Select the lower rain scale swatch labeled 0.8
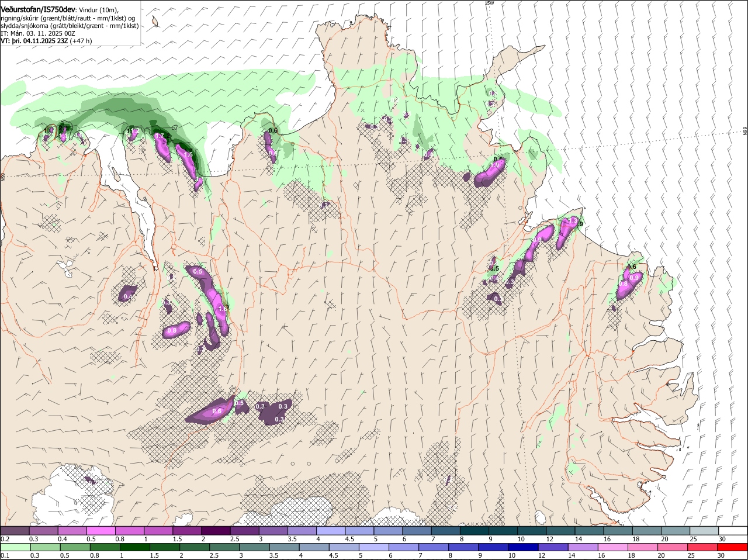Image resolution: width=748 pixels, height=560 pixels. (x=105, y=547)
